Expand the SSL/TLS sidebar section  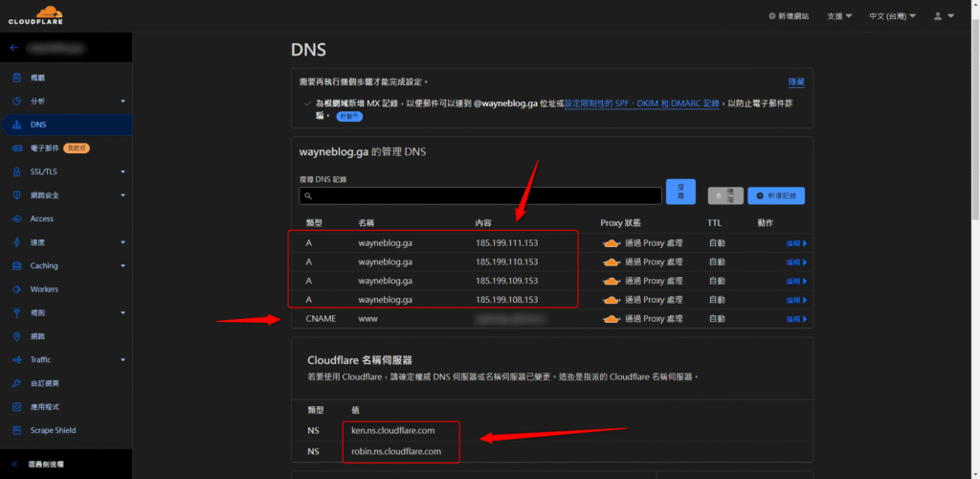tap(122, 172)
